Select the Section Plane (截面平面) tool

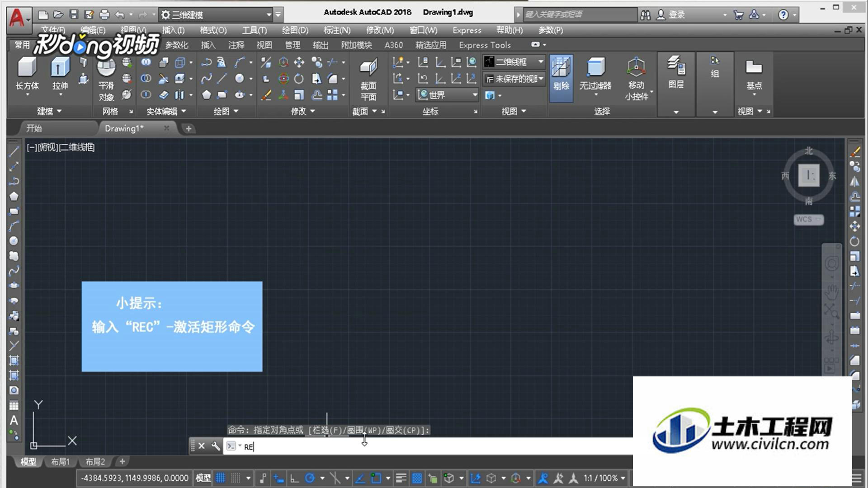[x=368, y=80]
